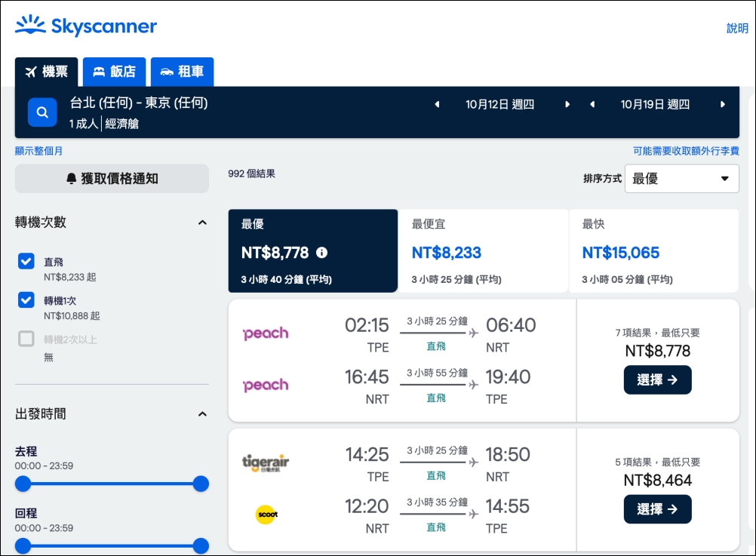This screenshot has width=756, height=556.
Task: Uncheck the 轉機1次 one-stop checkbox
Action: [x=26, y=300]
